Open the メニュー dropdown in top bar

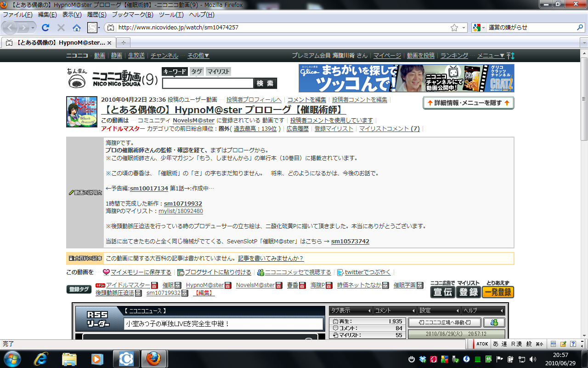(491, 56)
